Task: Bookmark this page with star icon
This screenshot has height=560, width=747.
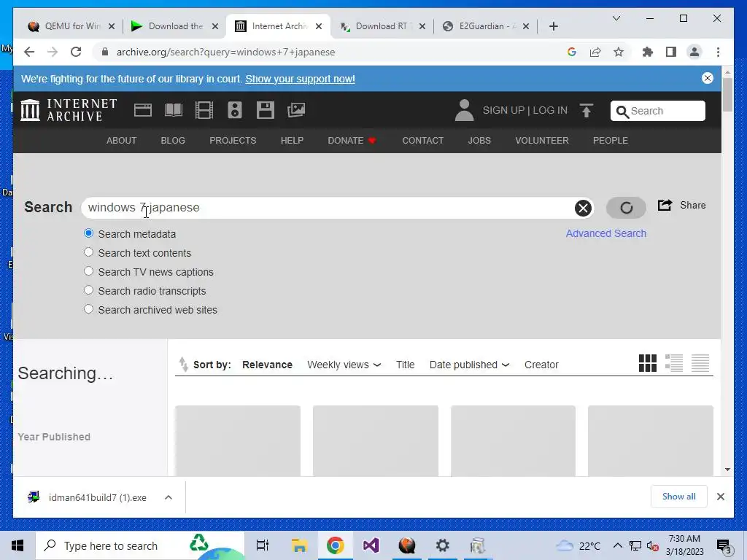Action: pos(619,52)
